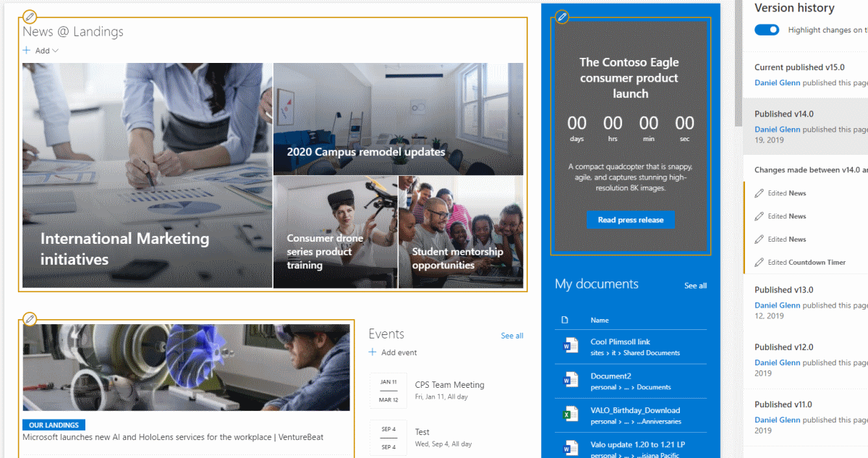Image resolution: width=868 pixels, height=458 pixels.
Task: Select the CPS Team Meeting event
Action: [449, 384]
